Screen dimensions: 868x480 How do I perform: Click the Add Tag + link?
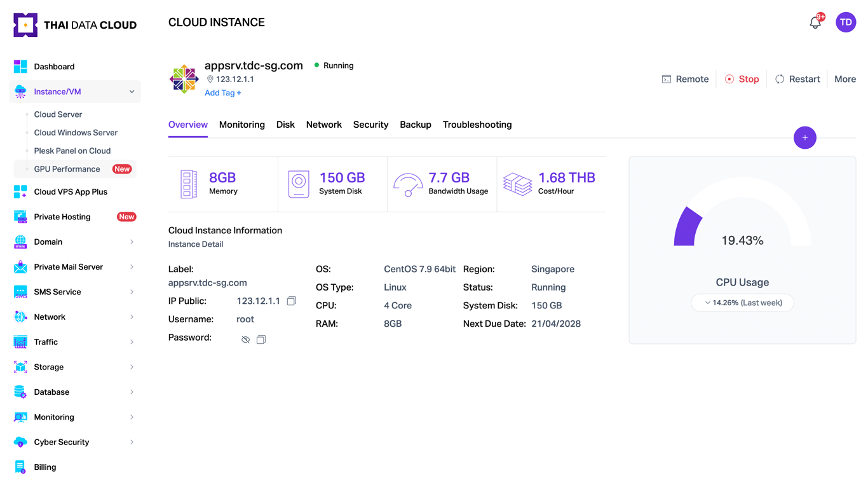223,93
